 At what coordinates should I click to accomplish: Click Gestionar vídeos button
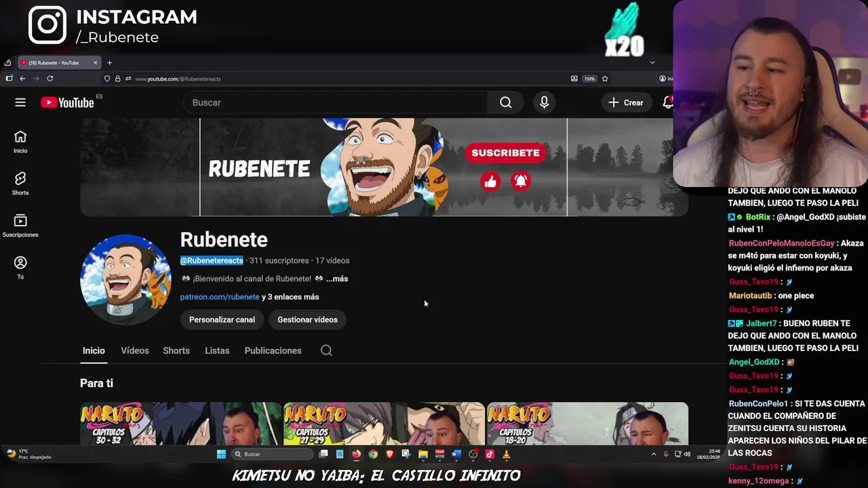click(x=307, y=320)
